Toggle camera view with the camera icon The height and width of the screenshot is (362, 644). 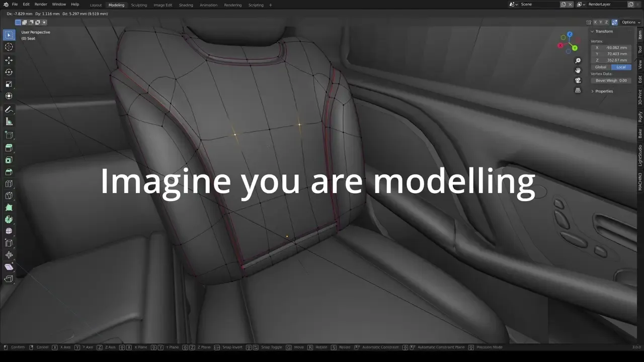[x=578, y=80]
